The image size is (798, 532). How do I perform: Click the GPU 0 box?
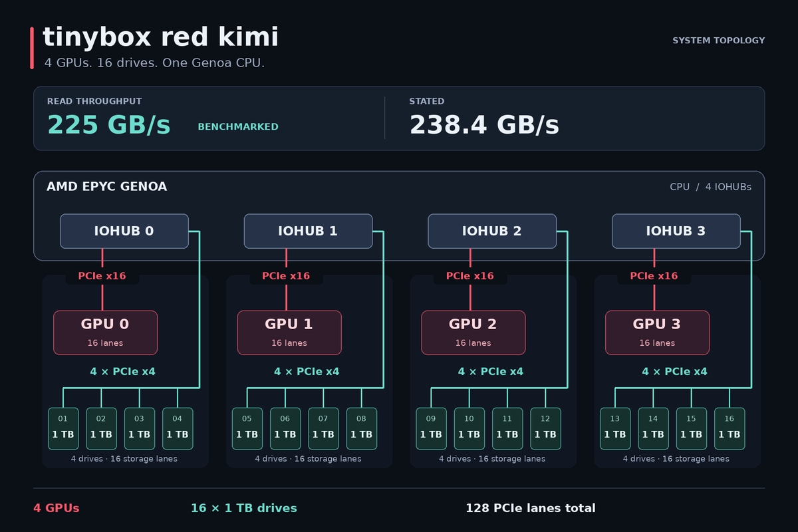pyautogui.click(x=105, y=332)
